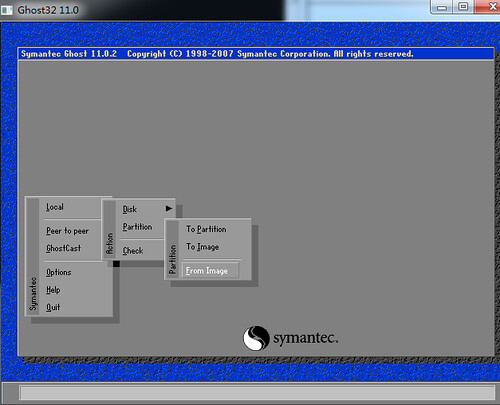Viewport: 500px width, 405px height.
Task: Select To Partition option
Action: (x=206, y=229)
